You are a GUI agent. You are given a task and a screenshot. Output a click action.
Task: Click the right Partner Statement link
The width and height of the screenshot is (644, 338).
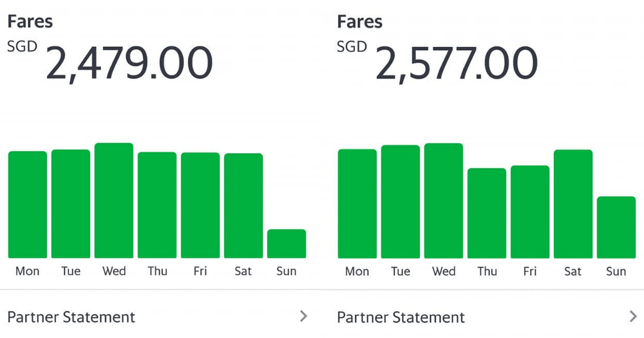(401, 317)
